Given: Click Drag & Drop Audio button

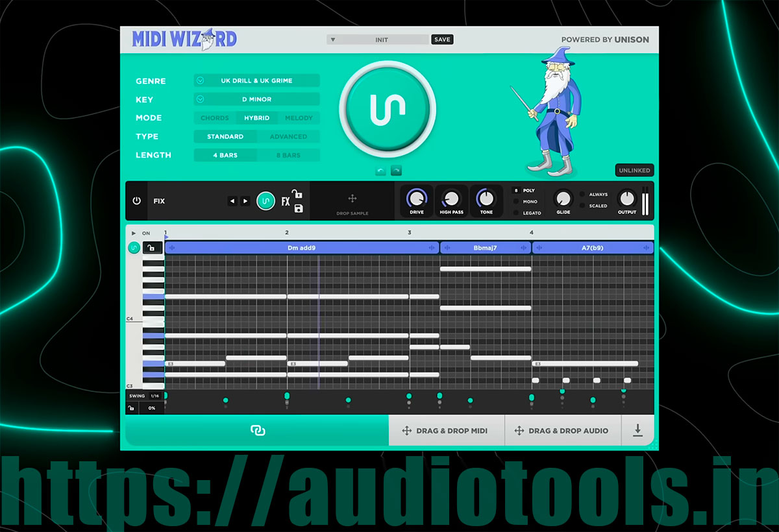Looking at the screenshot, I should (563, 431).
